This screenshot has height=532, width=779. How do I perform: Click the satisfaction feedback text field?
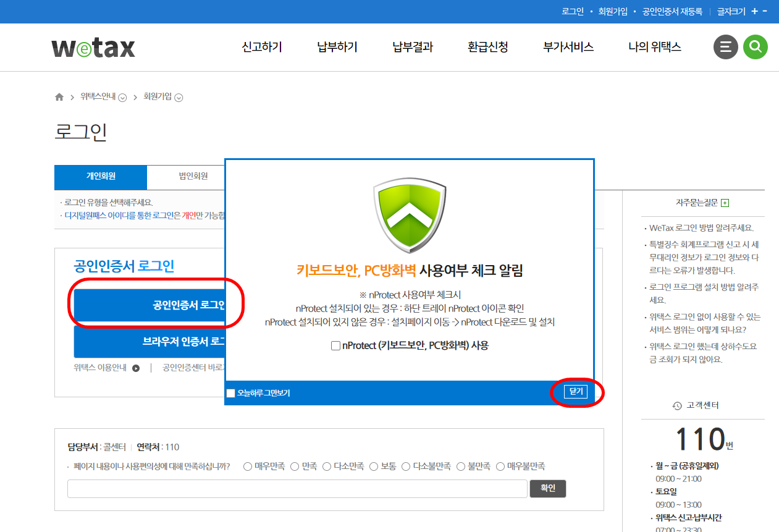[x=297, y=488]
